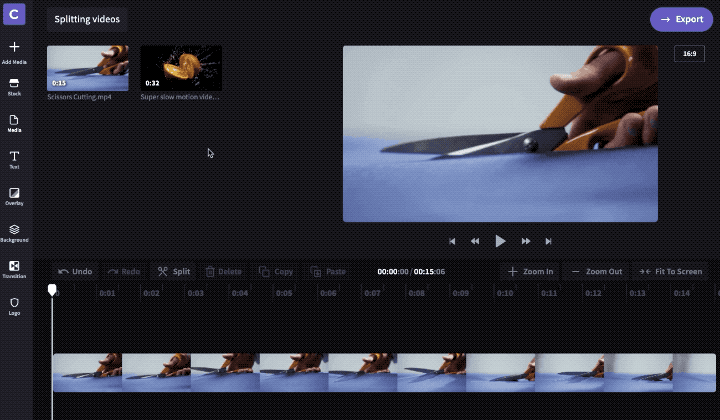
Task: Skip to end of video
Action: tap(548, 241)
